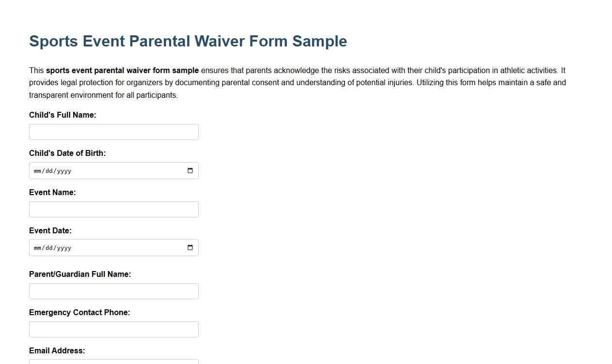Select the Child's Full Name label
The width and height of the screenshot is (612, 364).
[x=62, y=115]
